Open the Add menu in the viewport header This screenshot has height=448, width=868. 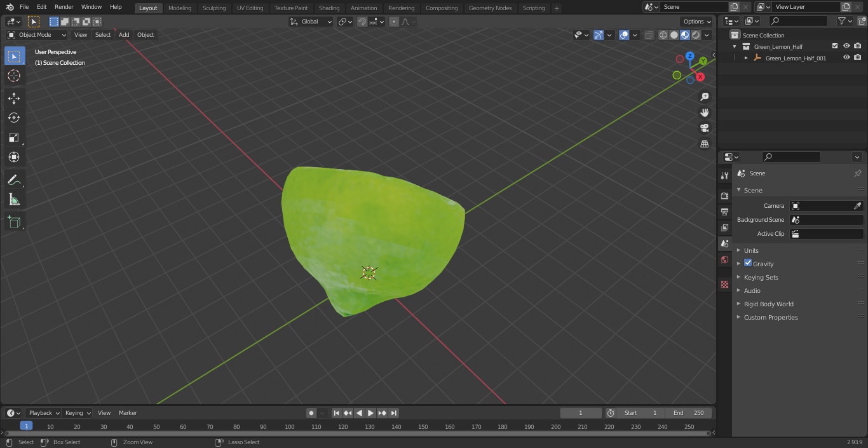(124, 35)
